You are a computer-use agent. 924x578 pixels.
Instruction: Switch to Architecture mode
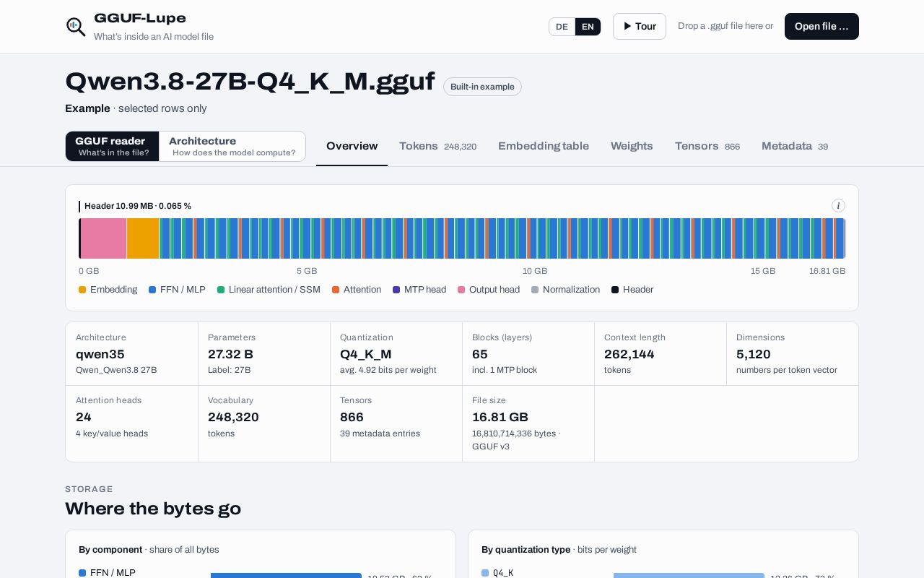[232, 146]
